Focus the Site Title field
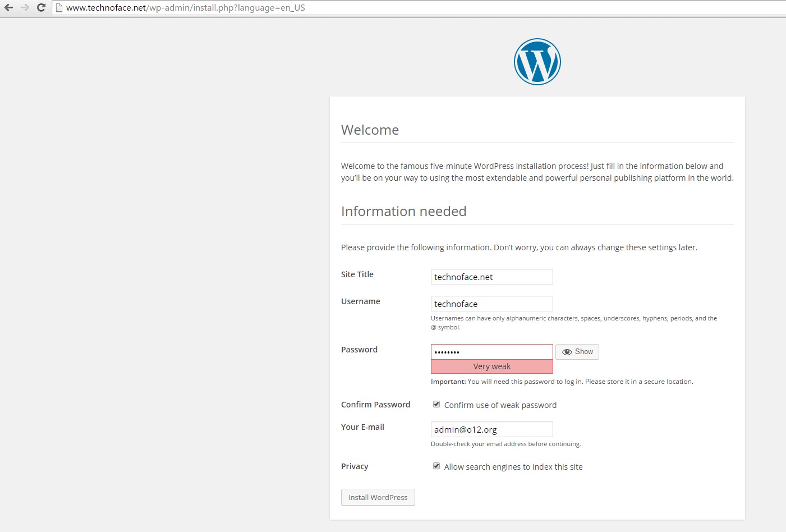This screenshot has height=532, width=786. 492,277
